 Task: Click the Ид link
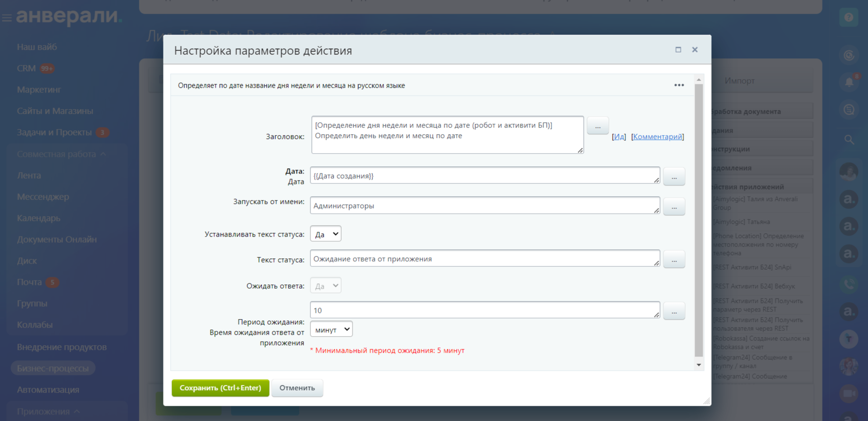pos(619,137)
